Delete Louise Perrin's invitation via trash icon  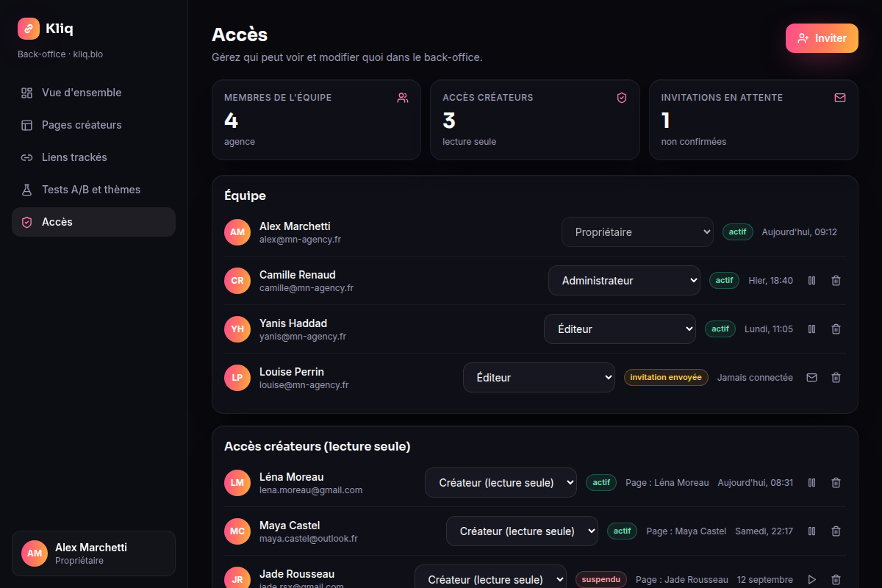tap(836, 377)
